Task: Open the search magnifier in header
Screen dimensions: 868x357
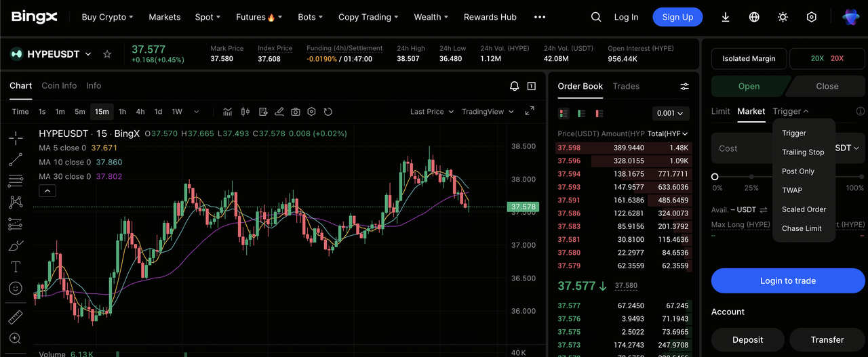Action: 596,17
